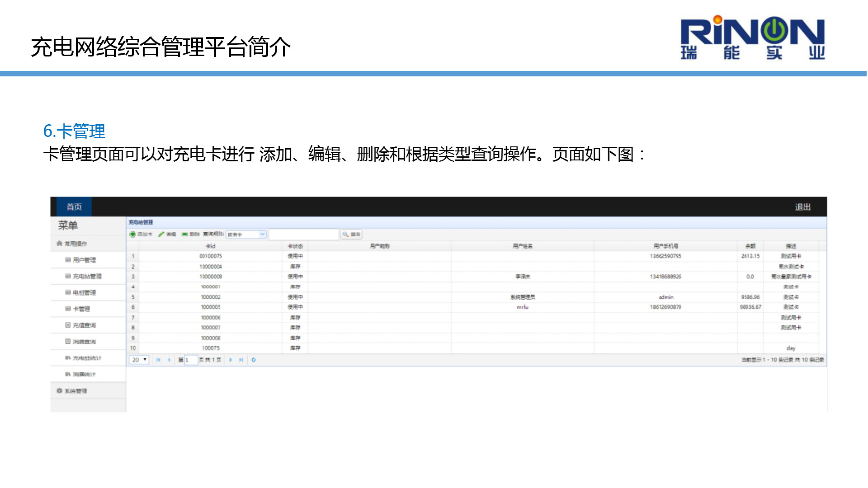The image size is (868, 488).
Task: Open 充电站管理 in the sidebar menu
Action: [x=87, y=277]
